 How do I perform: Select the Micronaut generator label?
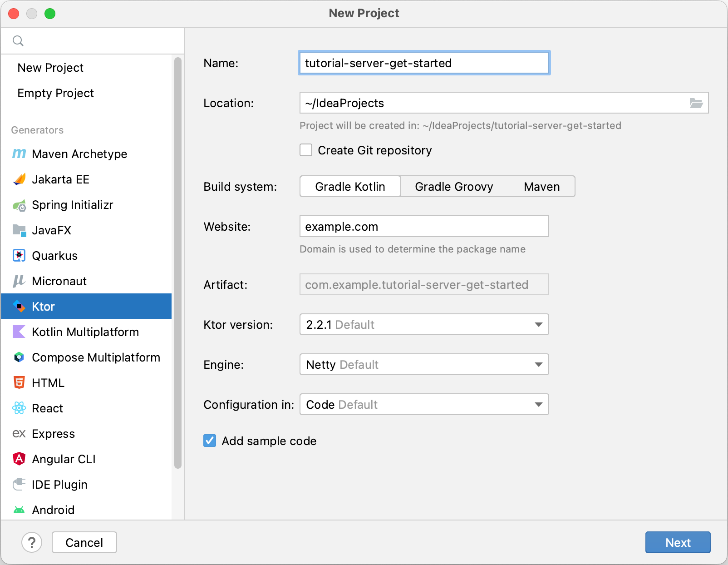[59, 281]
